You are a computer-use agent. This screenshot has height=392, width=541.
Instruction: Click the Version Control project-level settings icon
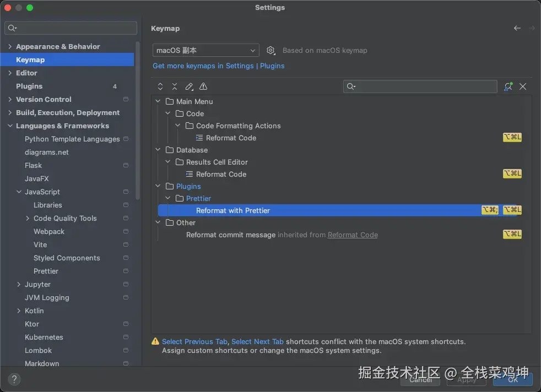pyautogui.click(x=126, y=99)
